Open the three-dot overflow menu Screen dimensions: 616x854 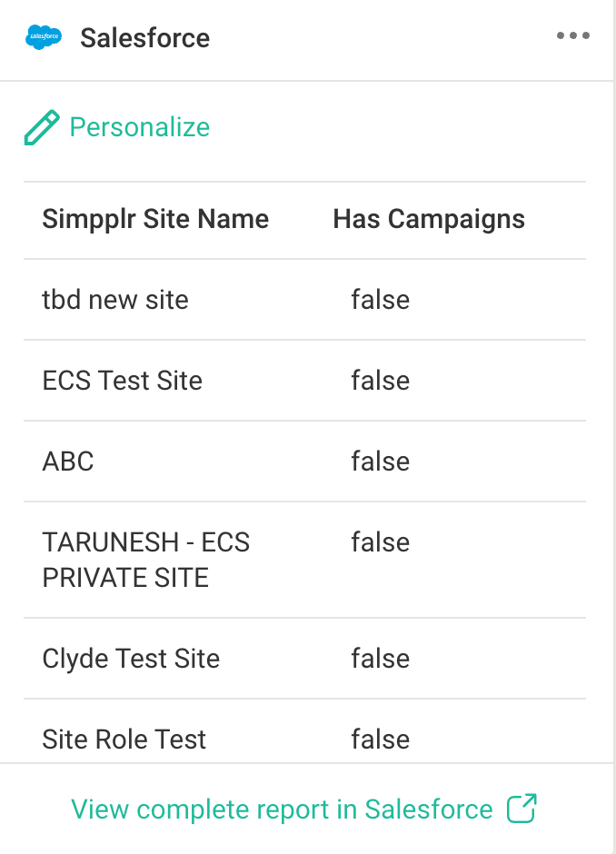click(x=573, y=35)
